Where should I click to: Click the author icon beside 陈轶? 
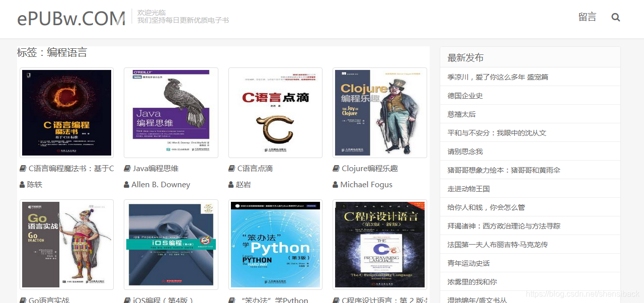coord(22,184)
